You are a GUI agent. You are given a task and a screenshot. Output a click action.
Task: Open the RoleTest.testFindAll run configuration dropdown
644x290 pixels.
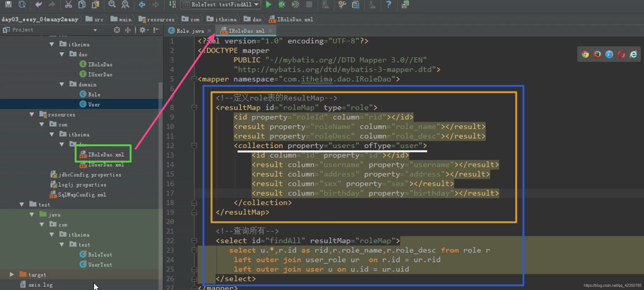pos(221,5)
